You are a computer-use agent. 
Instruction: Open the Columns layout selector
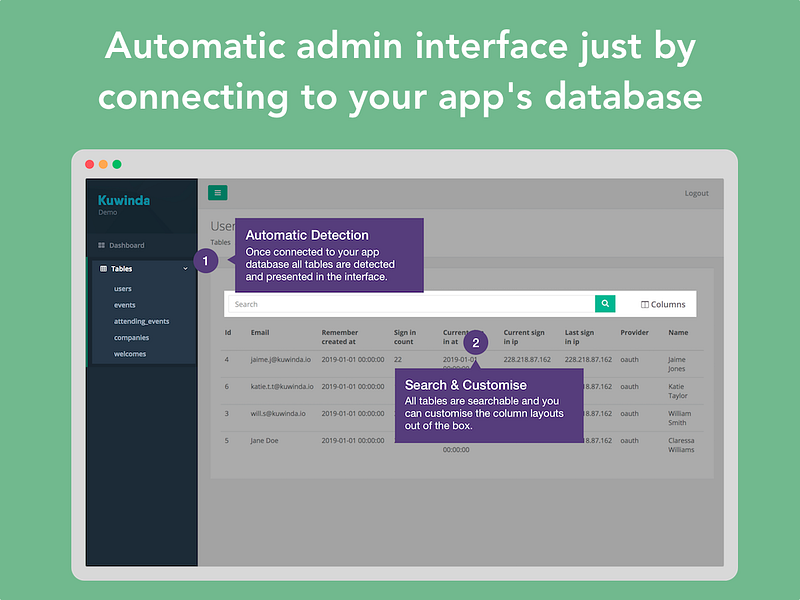(x=663, y=304)
